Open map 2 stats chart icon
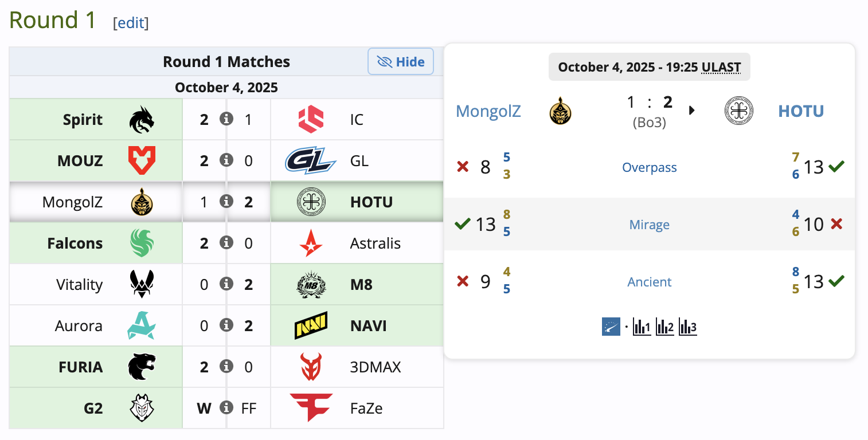 [x=664, y=327]
